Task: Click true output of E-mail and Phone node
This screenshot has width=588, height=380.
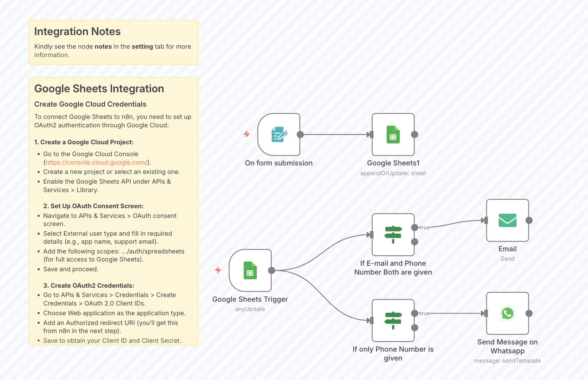Action: [415, 227]
